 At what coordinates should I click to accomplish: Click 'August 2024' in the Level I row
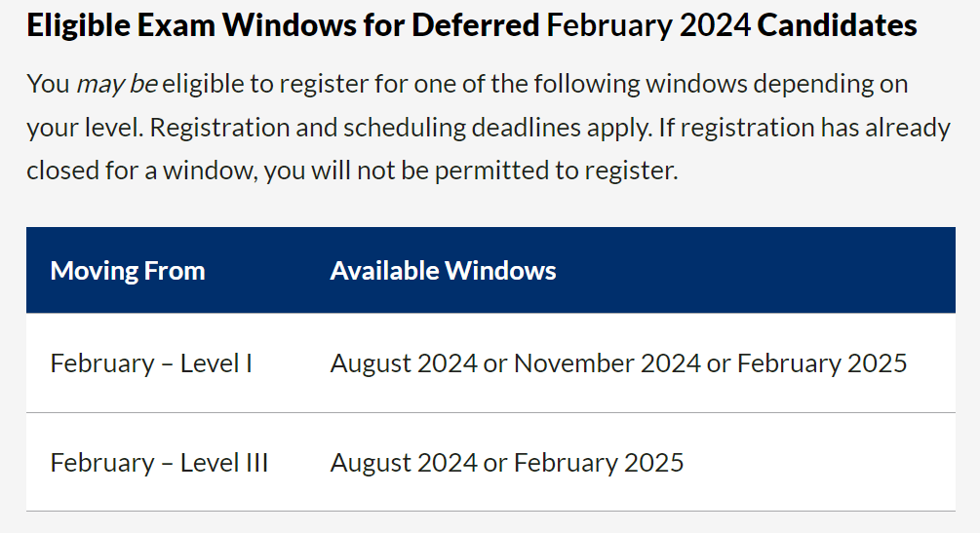pyautogui.click(x=404, y=363)
